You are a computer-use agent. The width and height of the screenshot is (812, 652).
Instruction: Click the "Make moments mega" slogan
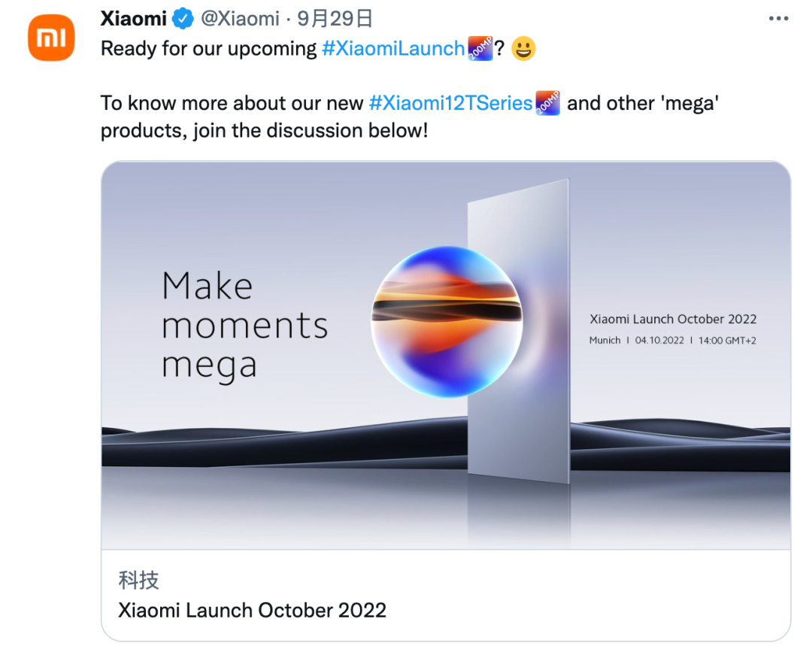(x=244, y=326)
